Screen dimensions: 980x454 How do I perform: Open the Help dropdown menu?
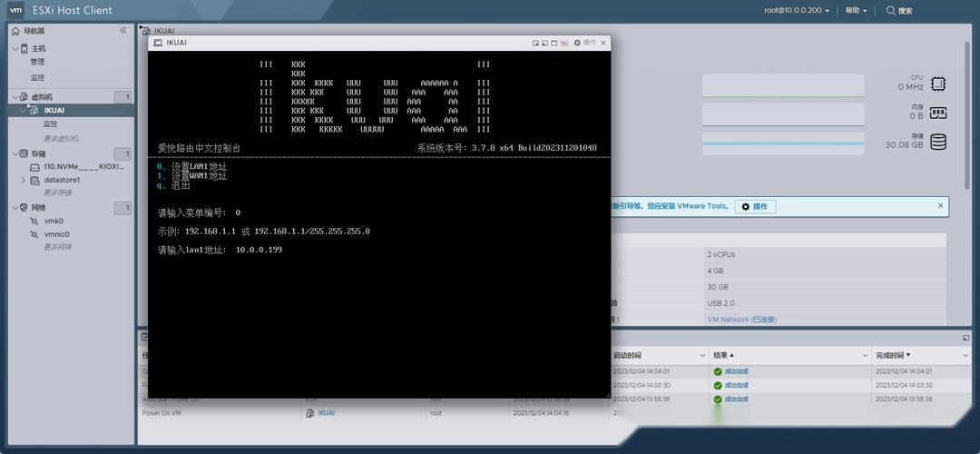(857, 11)
